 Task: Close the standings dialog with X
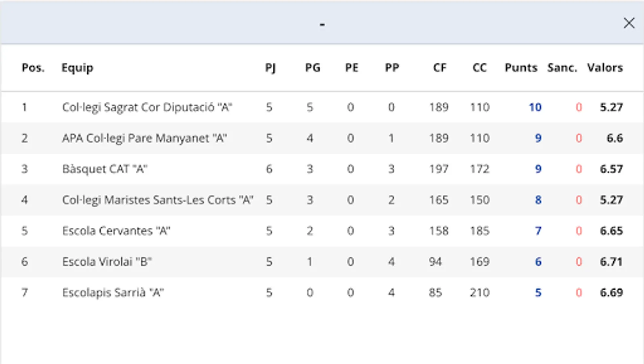coord(629,23)
